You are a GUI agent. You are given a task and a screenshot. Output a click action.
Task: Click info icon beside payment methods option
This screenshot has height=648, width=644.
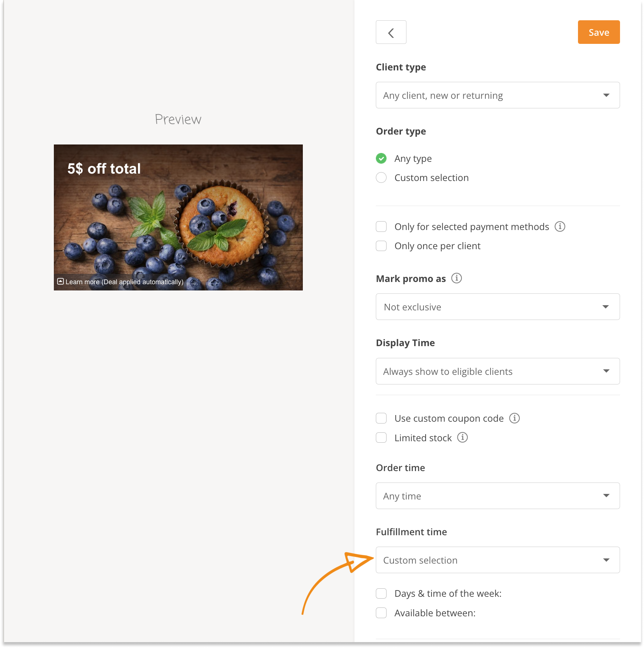pos(560,227)
